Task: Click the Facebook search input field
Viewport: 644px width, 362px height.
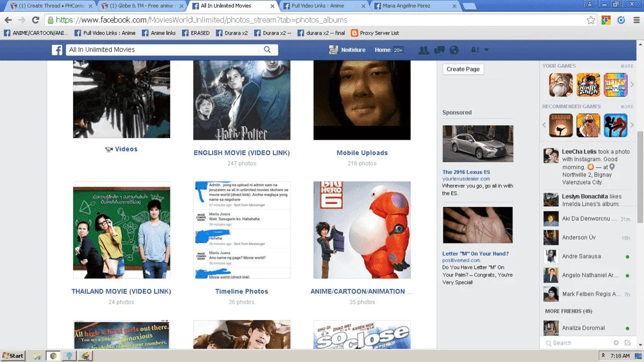Action: coord(162,50)
